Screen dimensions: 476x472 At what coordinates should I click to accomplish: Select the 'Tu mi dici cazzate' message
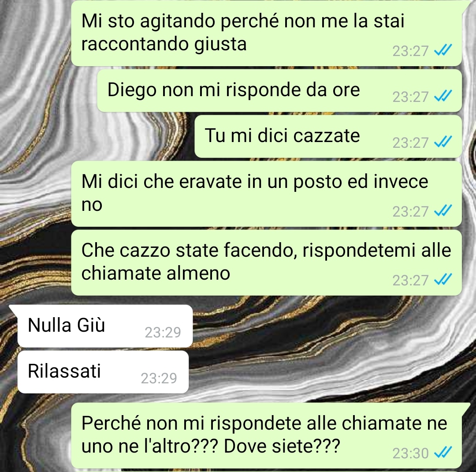coord(328,136)
